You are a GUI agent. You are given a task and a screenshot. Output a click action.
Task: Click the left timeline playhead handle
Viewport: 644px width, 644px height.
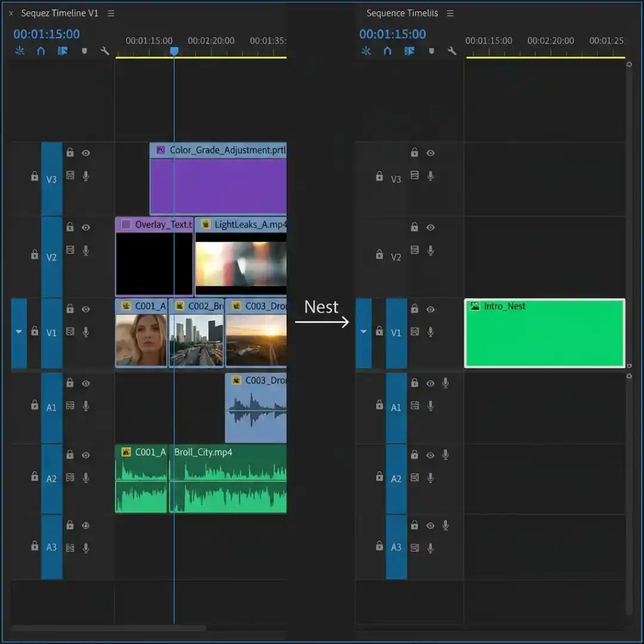[x=174, y=51]
